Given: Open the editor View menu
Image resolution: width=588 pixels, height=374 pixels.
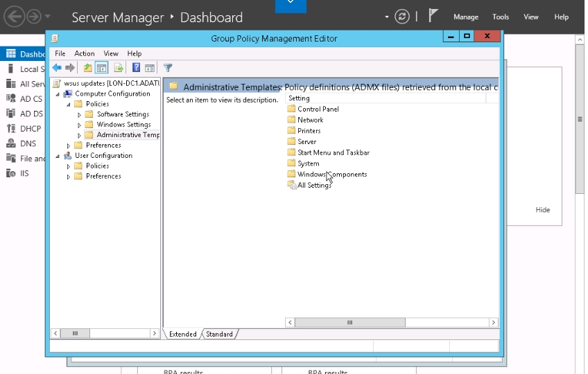Looking at the screenshot, I should (111, 53).
